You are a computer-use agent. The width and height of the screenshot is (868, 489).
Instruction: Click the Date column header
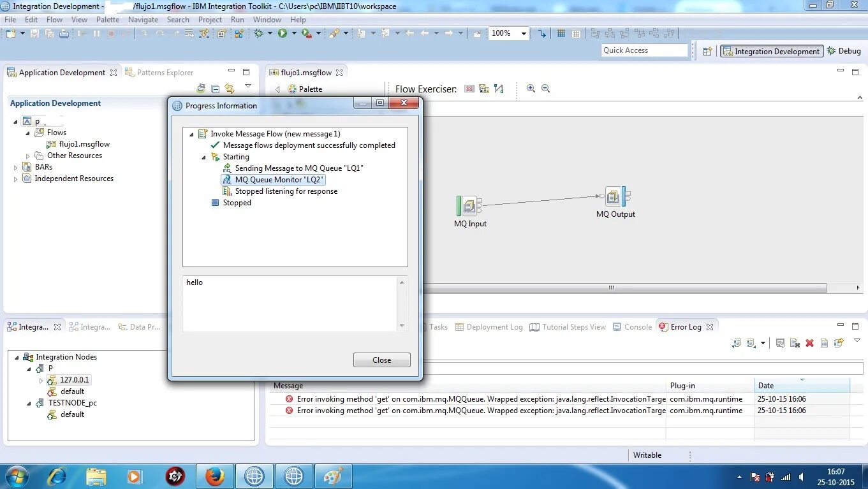(802, 386)
